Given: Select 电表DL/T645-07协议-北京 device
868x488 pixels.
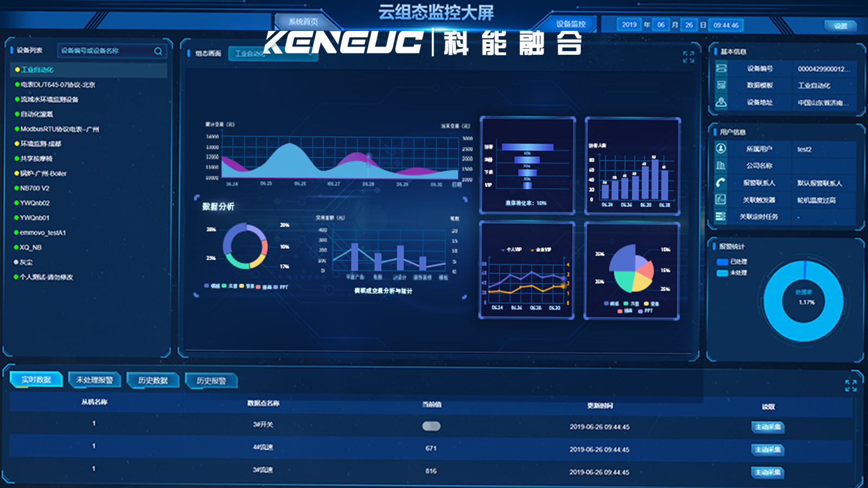Looking at the screenshot, I should click(x=58, y=85).
